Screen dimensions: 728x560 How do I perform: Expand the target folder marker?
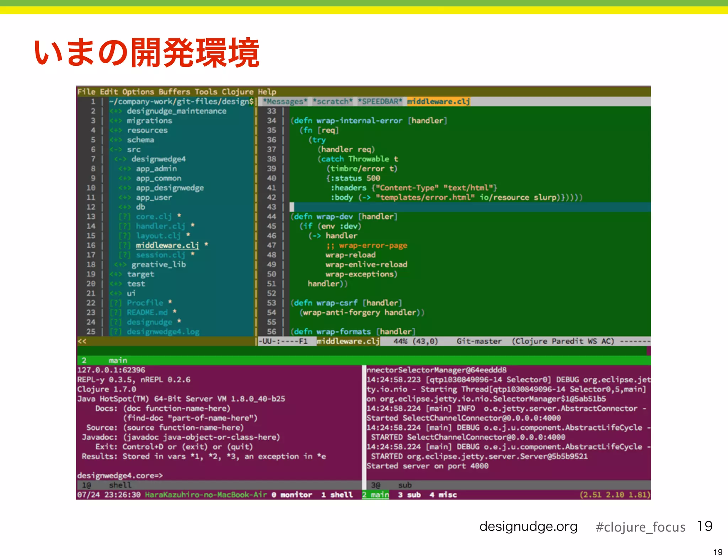116,274
